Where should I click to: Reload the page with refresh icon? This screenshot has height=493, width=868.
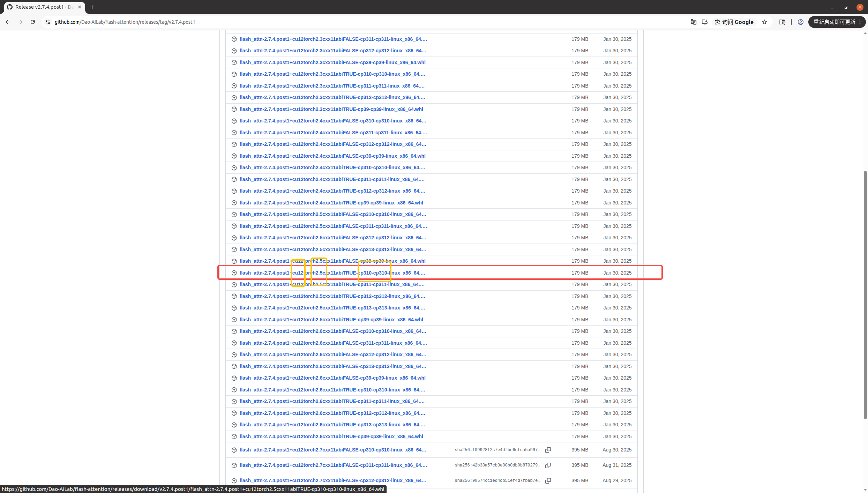pos(33,22)
